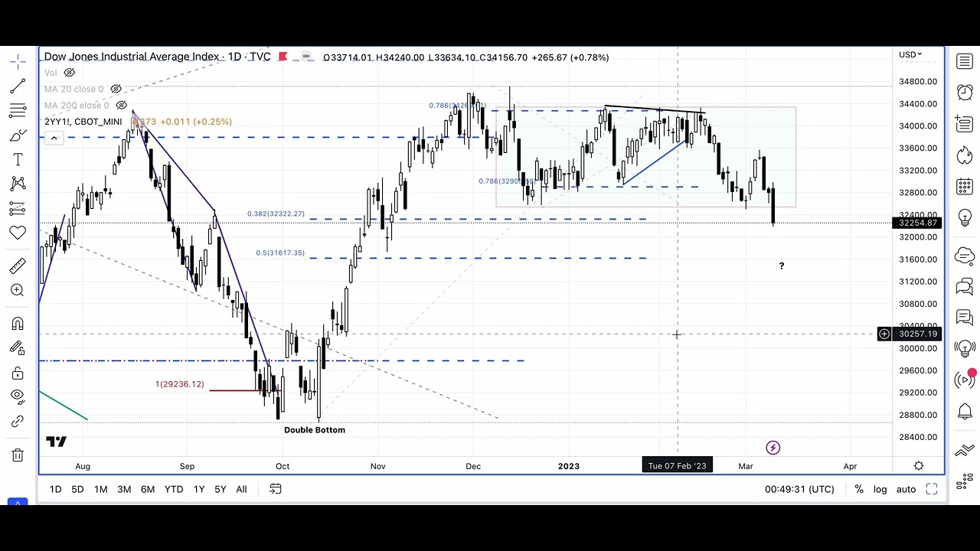Open the economic calendar panel
Image resolution: width=980 pixels, height=551 pixels.
click(965, 187)
